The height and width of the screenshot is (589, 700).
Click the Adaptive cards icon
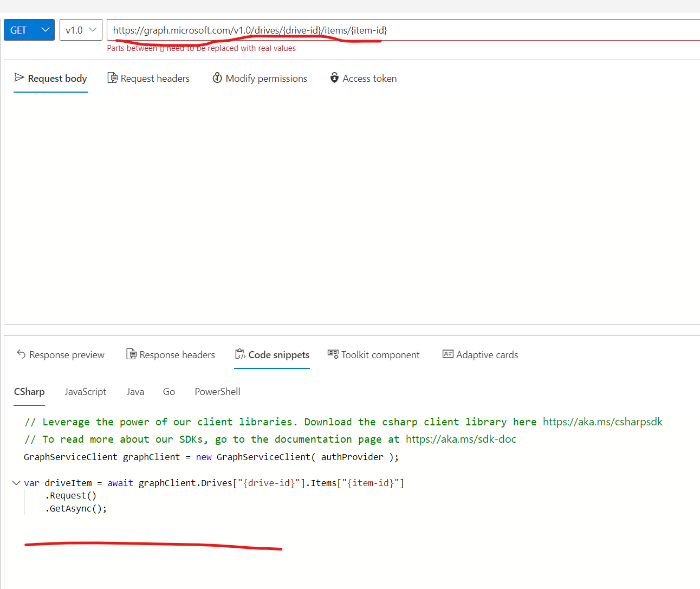pos(448,354)
